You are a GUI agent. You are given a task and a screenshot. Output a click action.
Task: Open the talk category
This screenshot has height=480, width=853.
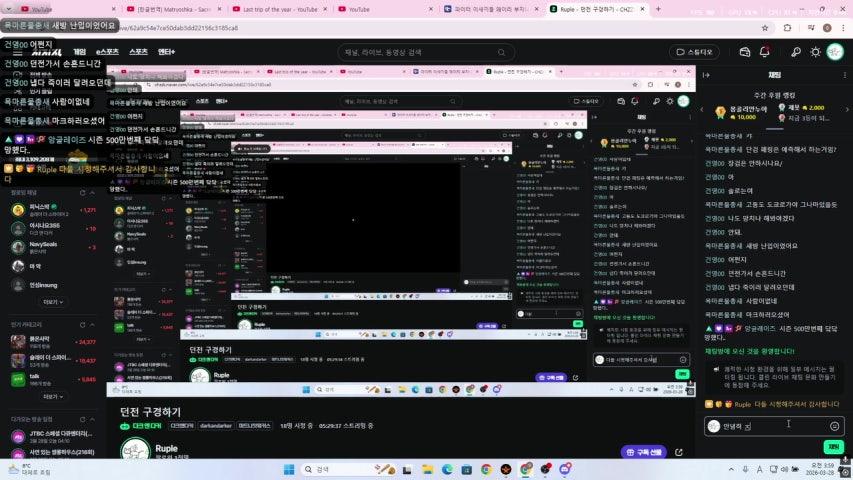click(x=53, y=379)
